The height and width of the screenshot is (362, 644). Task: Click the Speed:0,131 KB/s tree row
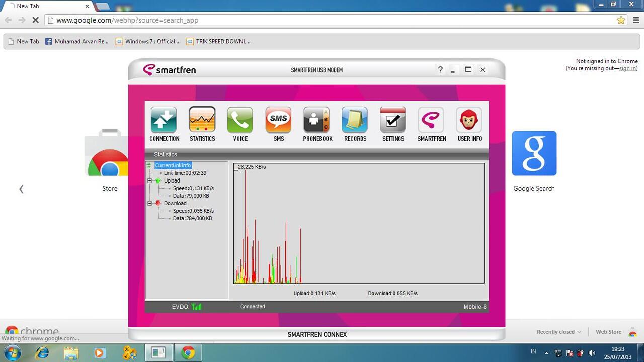(193, 188)
